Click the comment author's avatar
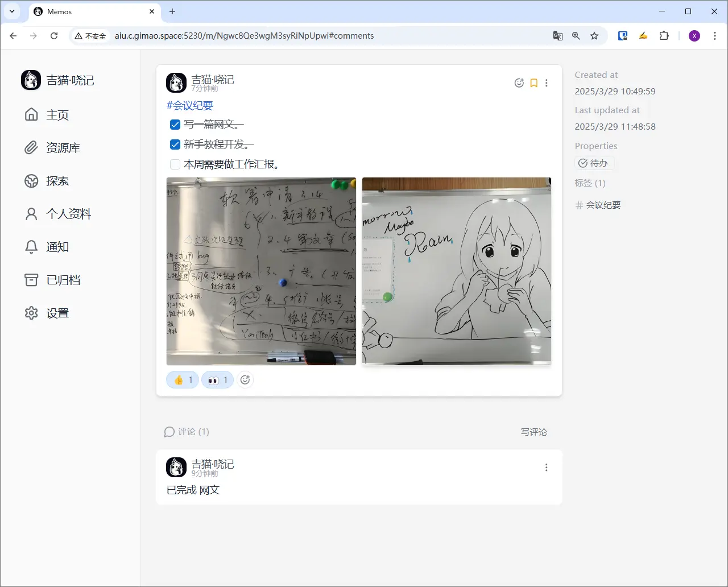Viewport: 728px width, 587px height. [176, 468]
